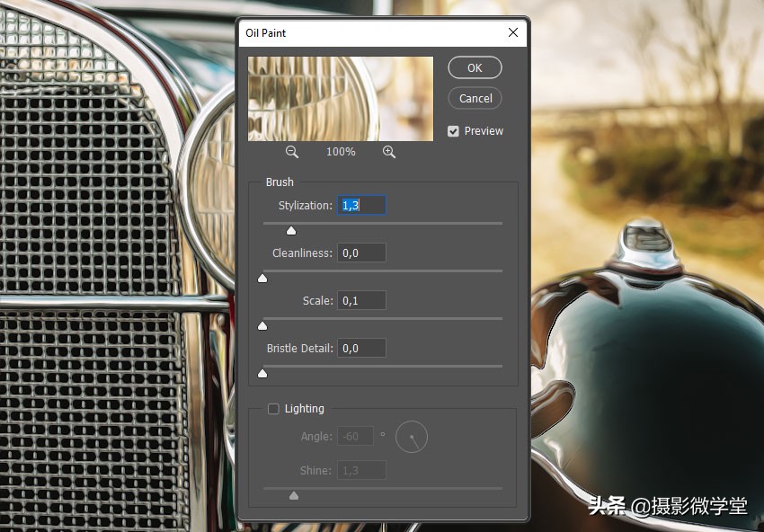The image size is (764, 532).
Task: Confirm the filter with OK
Action: 475,67
